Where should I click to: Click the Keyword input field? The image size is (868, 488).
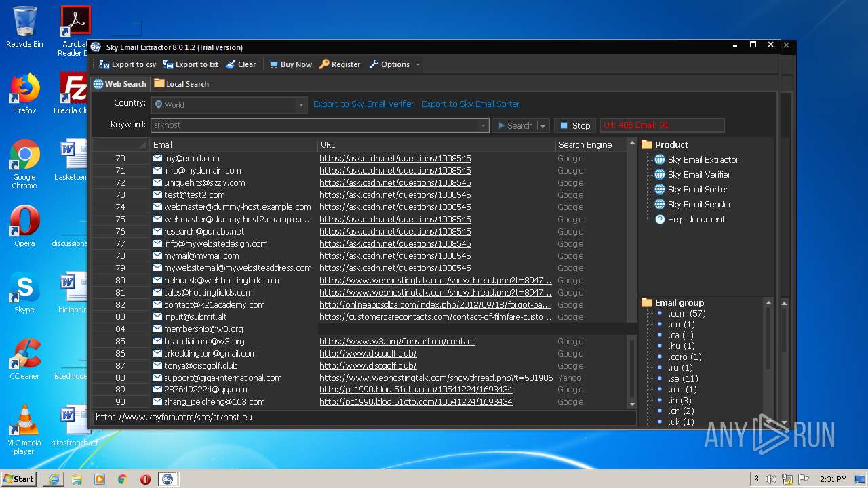[x=315, y=125]
